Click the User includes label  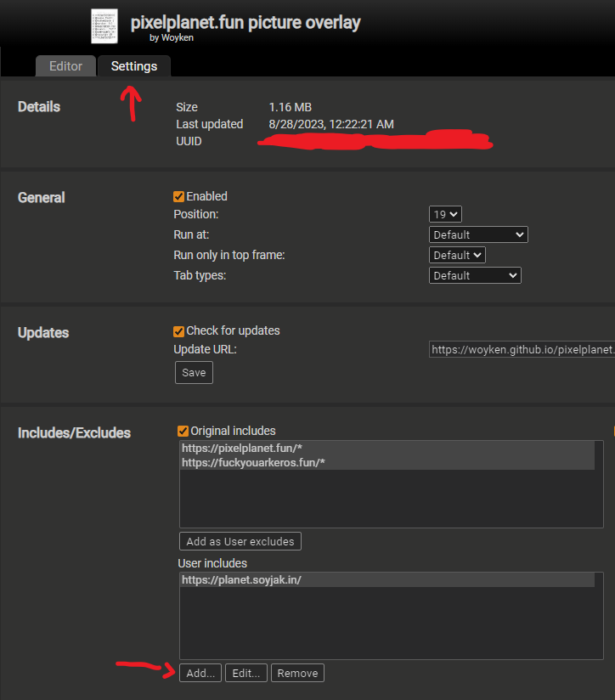click(x=212, y=563)
